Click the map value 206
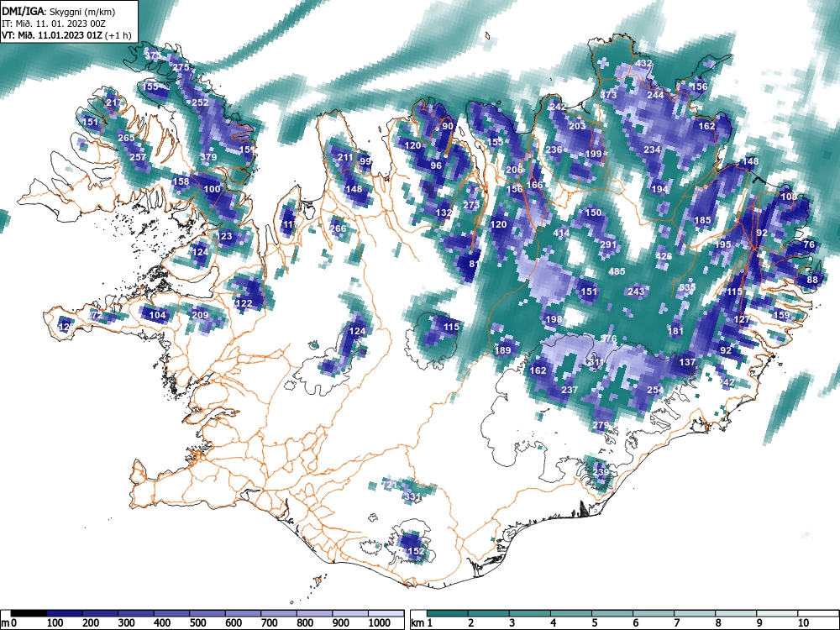This screenshot has width=840, height=630. (514, 170)
